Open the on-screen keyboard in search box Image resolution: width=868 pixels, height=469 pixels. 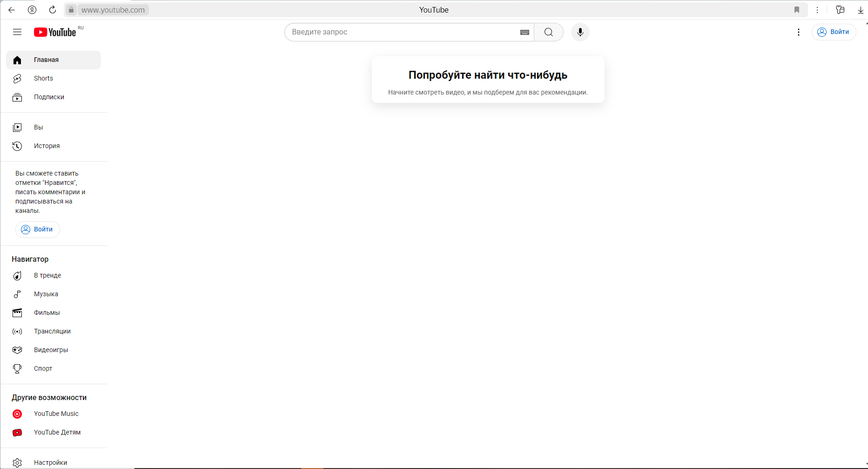tap(525, 32)
